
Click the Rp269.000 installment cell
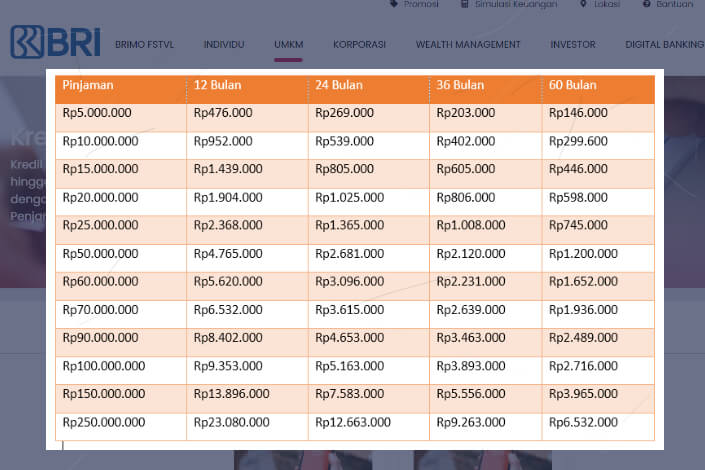click(x=369, y=117)
